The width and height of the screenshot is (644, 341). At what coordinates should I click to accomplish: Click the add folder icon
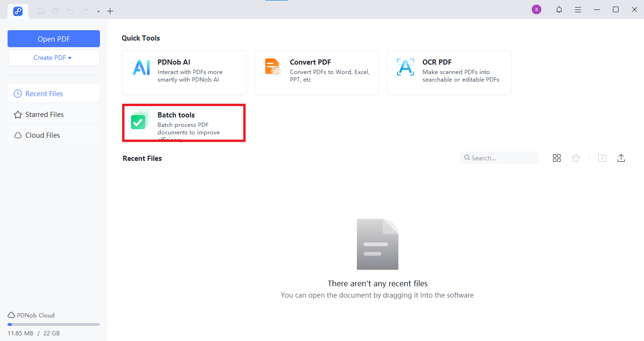pos(602,158)
